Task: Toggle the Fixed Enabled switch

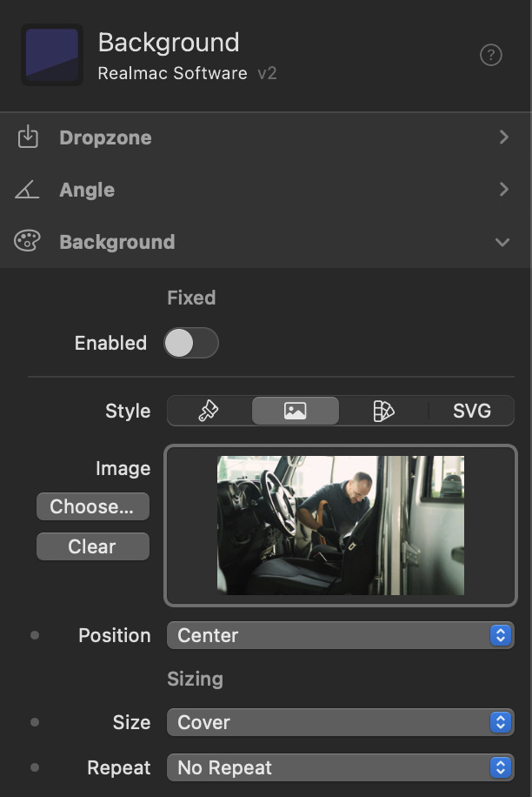Action: (x=191, y=343)
